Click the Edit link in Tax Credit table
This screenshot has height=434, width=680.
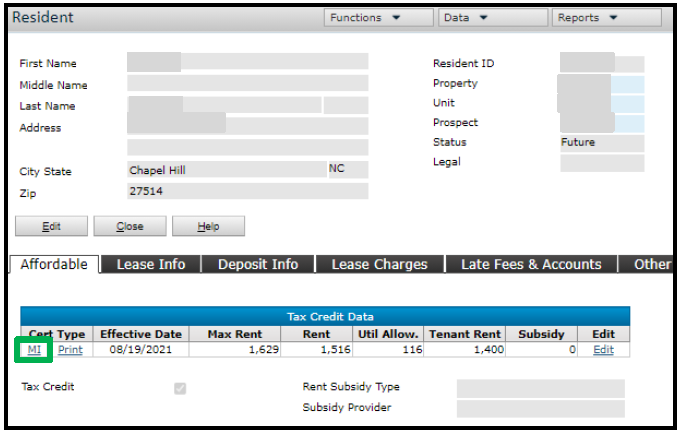pyautogui.click(x=603, y=350)
